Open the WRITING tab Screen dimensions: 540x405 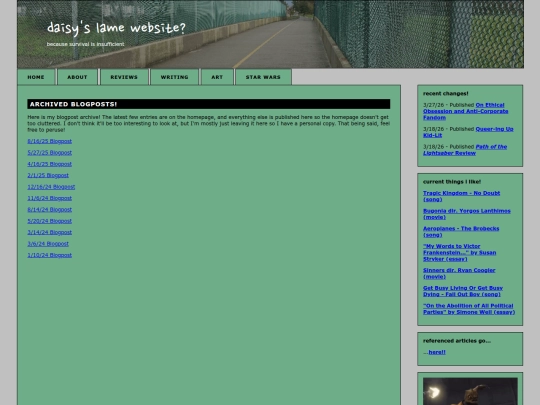coord(175,77)
